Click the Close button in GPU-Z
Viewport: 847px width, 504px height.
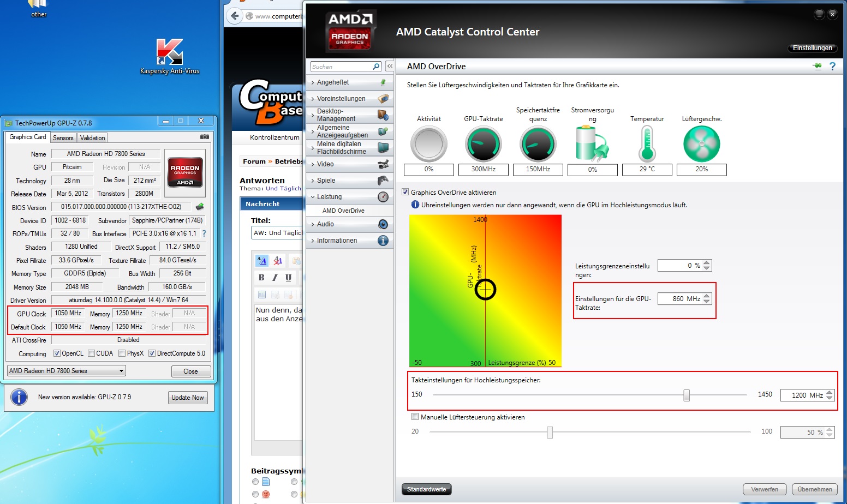[190, 371]
